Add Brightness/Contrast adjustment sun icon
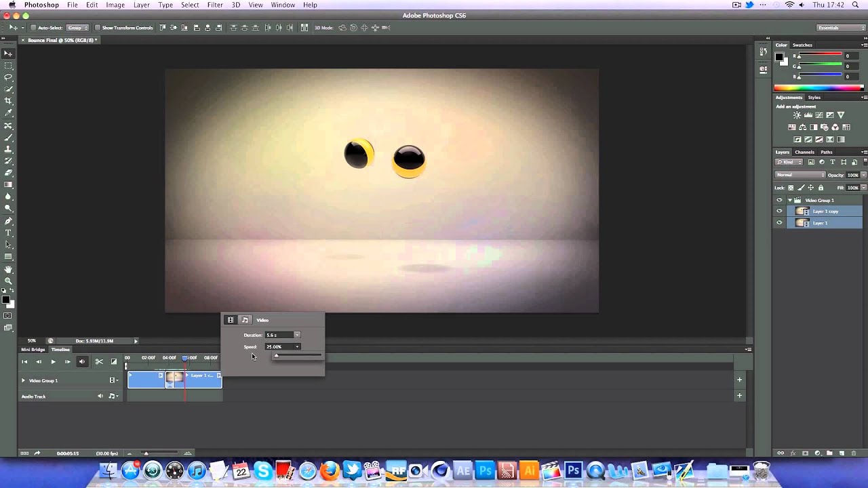This screenshot has height=488, width=868. coord(797,115)
